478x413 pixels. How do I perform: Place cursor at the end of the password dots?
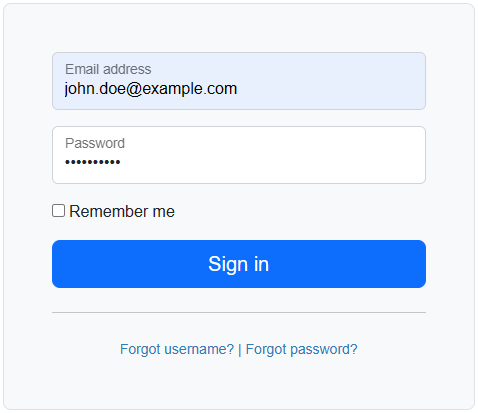(121, 162)
